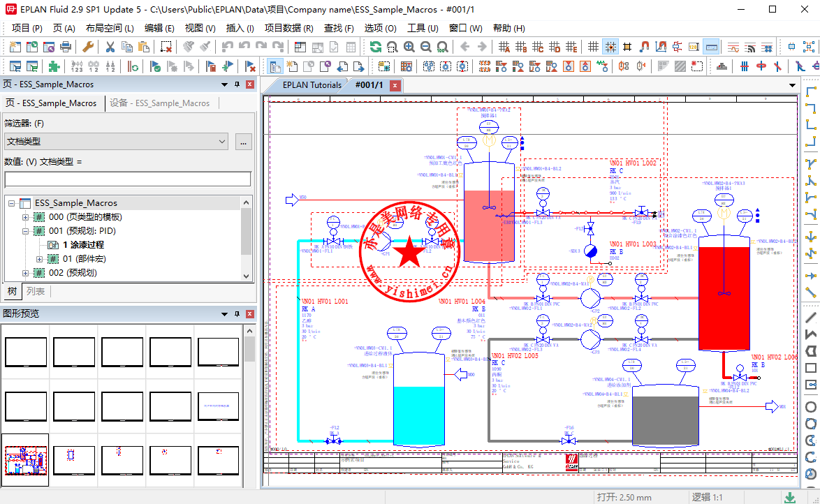The width and height of the screenshot is (820, 504).
Task: Collapse the ESS_Sample_Macros project node
Action: (11, 203)
